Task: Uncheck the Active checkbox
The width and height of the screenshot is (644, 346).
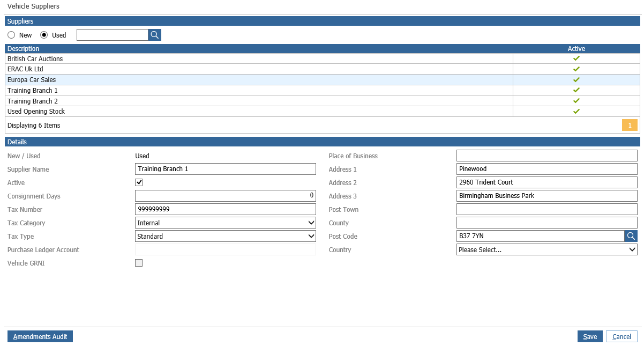Action: 139,182
